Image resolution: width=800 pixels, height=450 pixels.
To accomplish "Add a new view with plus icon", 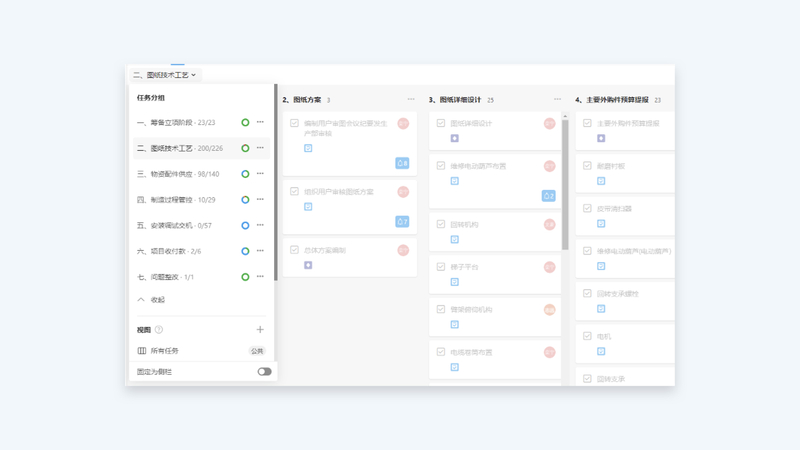I will [260, 329].
